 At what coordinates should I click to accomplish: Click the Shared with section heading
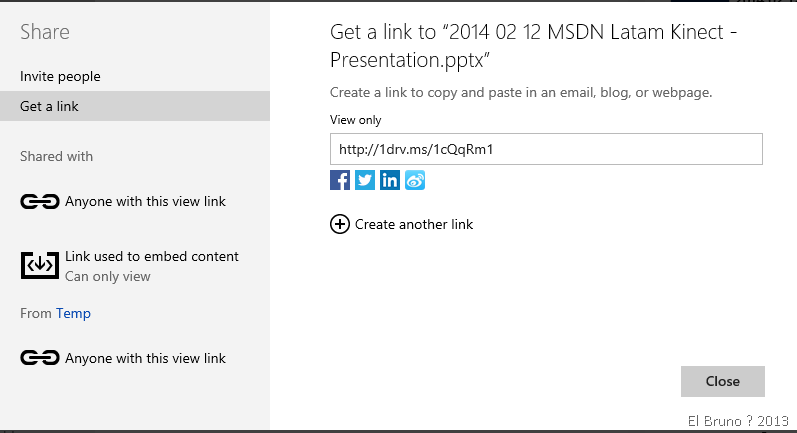pos(56,156)
